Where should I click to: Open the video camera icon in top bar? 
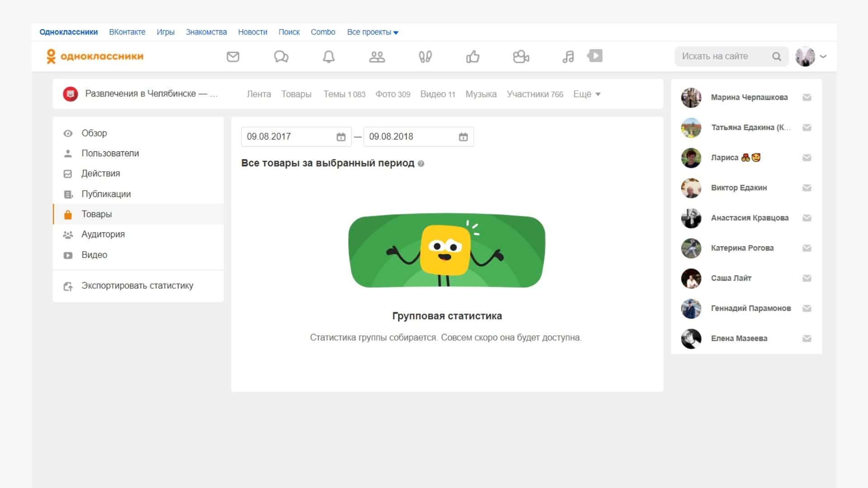521,56
